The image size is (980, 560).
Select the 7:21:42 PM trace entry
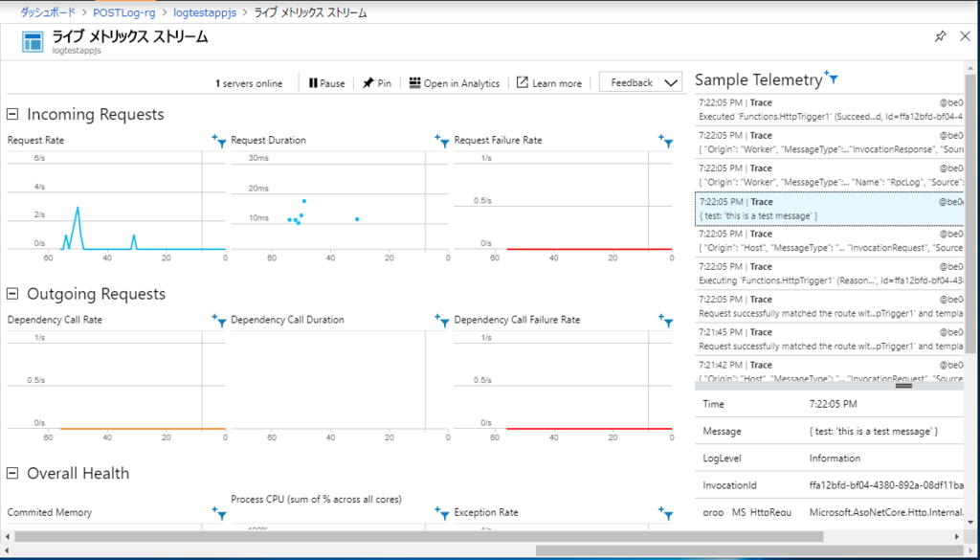coord(829,370)
